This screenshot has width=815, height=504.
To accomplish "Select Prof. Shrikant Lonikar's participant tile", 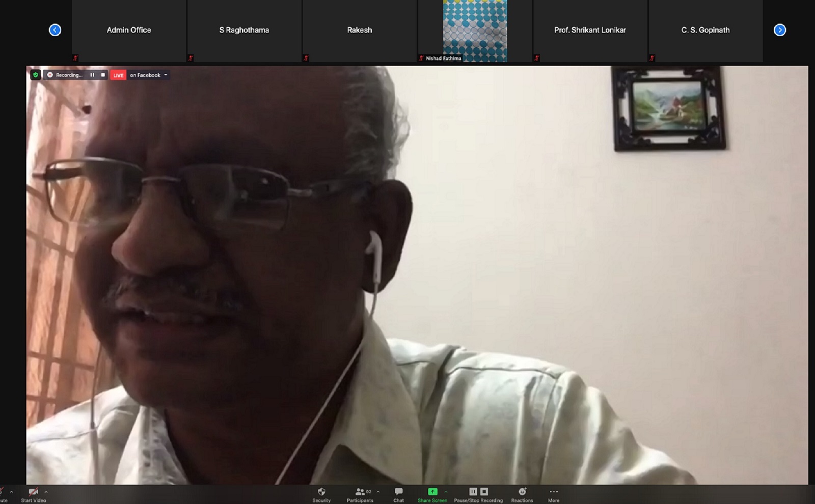I will tap(590, 31).
